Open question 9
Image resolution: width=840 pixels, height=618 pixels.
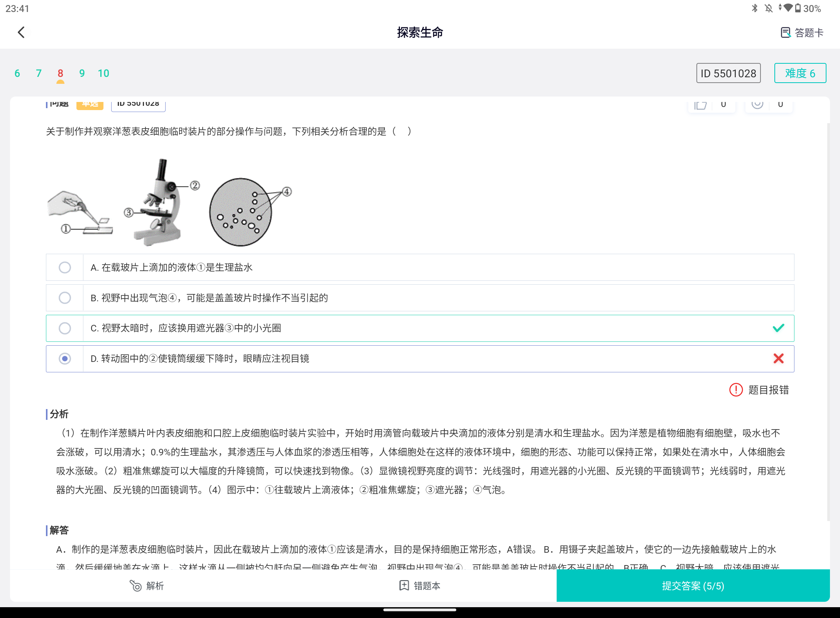coord(81,73)
